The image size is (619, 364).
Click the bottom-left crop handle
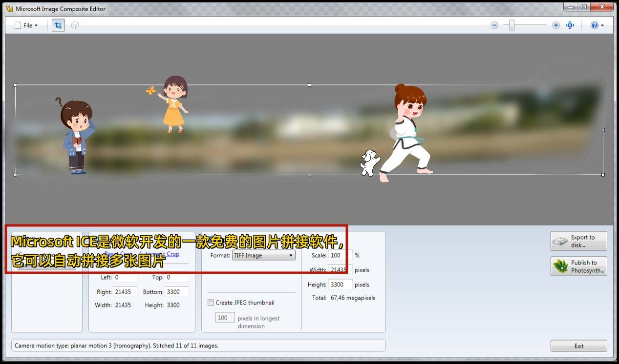pyautogui.click(x=16, y=174)
